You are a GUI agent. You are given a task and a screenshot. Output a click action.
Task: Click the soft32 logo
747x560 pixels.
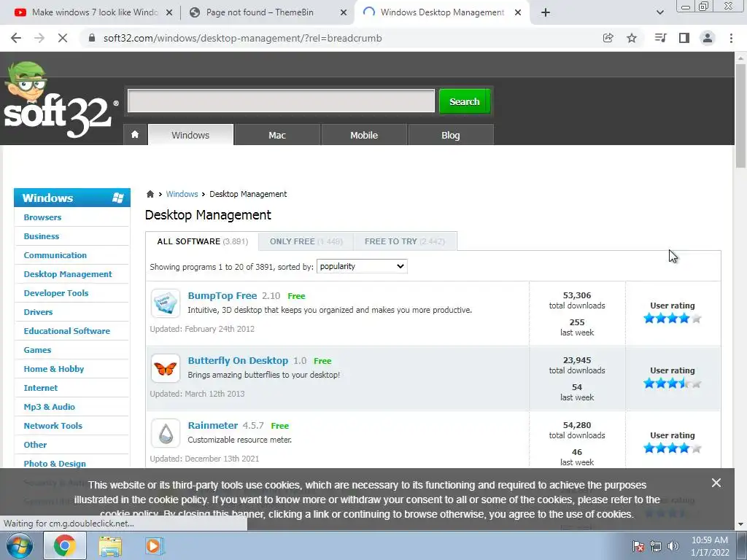[x=60, y=101]
